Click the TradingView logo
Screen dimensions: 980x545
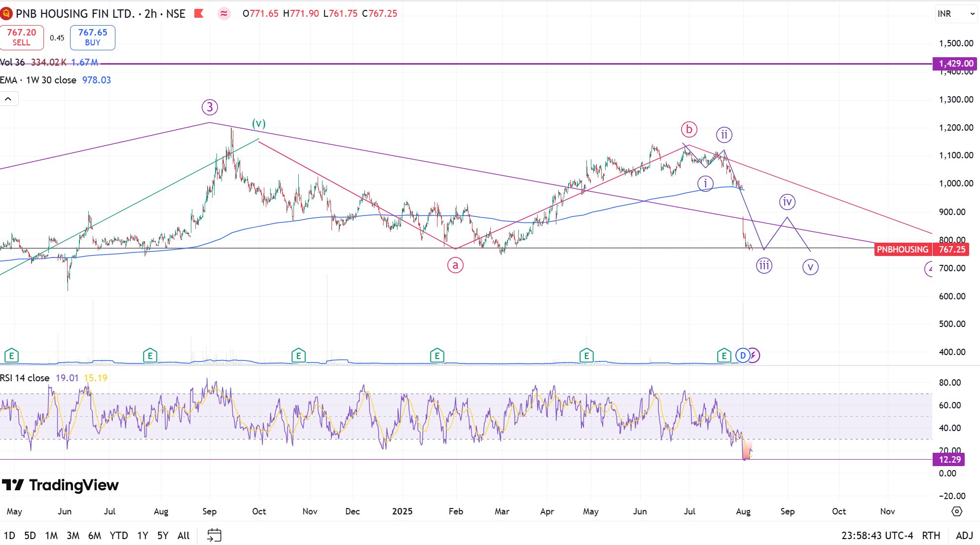(60, 485)
